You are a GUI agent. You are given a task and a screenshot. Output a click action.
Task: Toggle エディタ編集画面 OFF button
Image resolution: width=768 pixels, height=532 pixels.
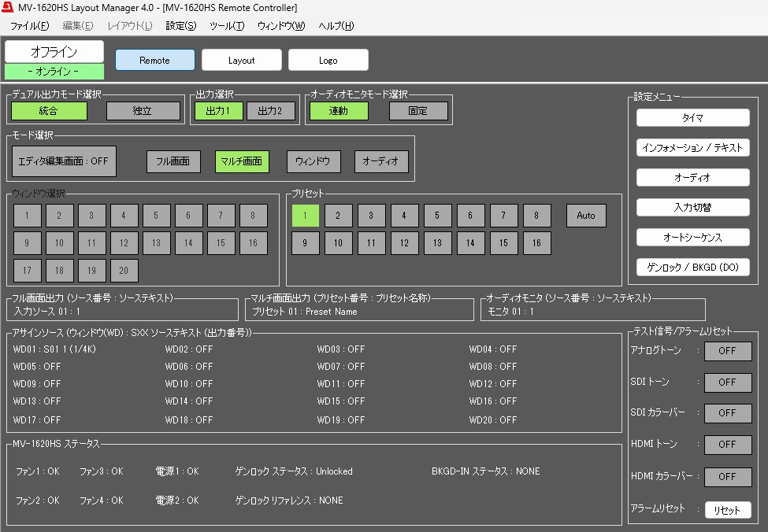tap(65, 161)
